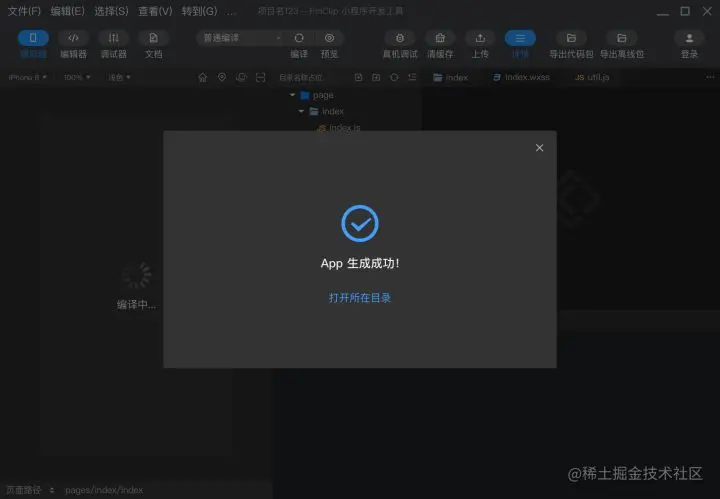This screenshot has width=720, height=499.
Task: Maximize the application window
Action: [x=685, y=11]
